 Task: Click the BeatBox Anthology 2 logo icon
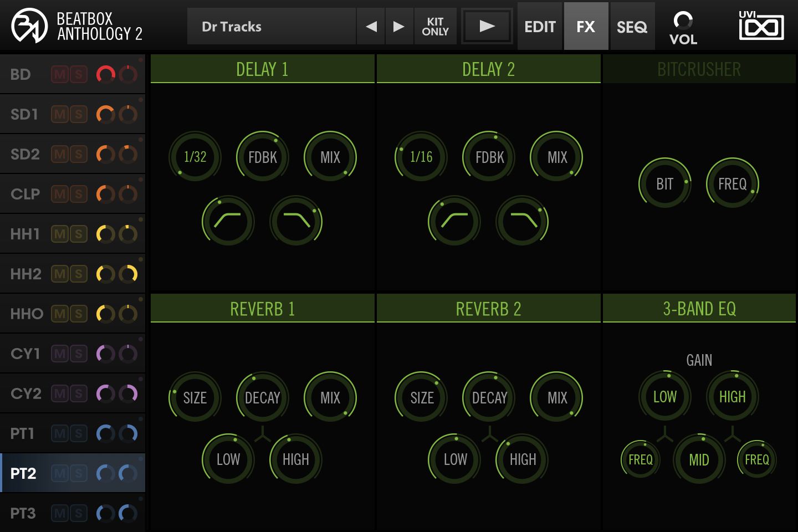pyautogui.click(x=29, y=25)
